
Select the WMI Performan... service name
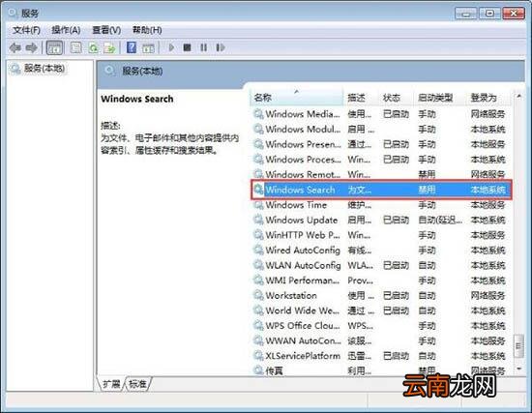point(303,280)
